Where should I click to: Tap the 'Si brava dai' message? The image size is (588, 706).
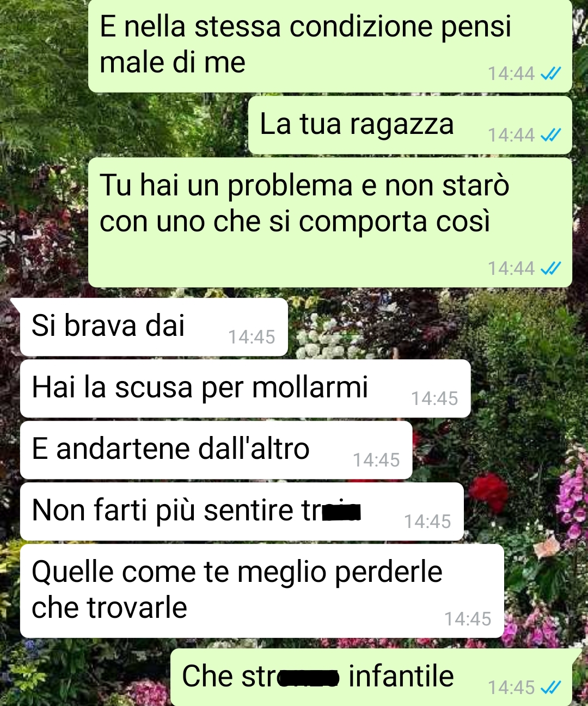tap(154, 327)
